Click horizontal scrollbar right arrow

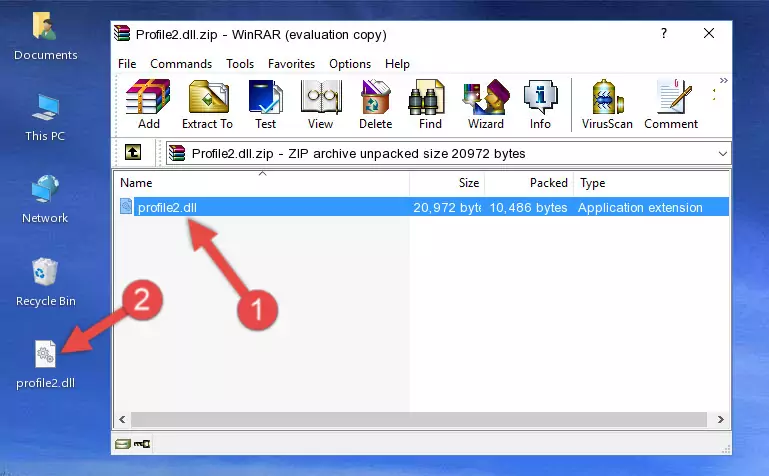coord(720,419)
